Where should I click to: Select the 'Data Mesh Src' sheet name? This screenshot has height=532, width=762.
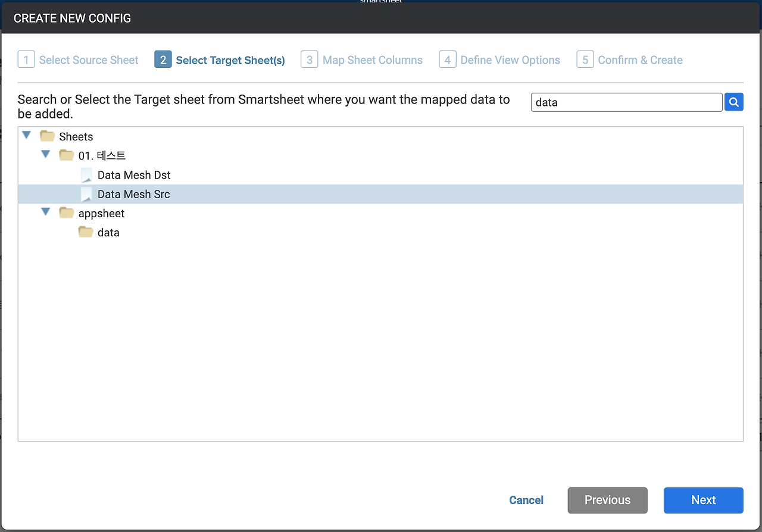click(x=134, y=194)
